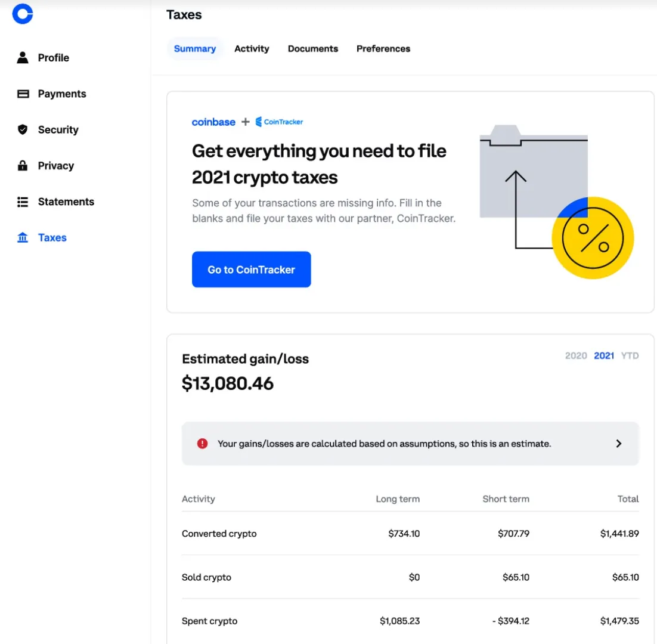Switch to the Activity tab
The image size is (657, 644).
251,49
